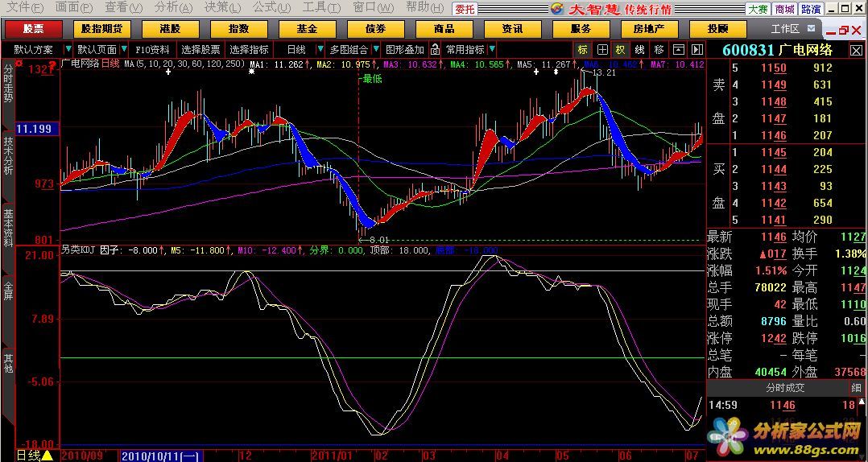Click the 大智慧 logo icon in the title bar
The width and height of the screenshot is (868, 462).
point(557,9)
